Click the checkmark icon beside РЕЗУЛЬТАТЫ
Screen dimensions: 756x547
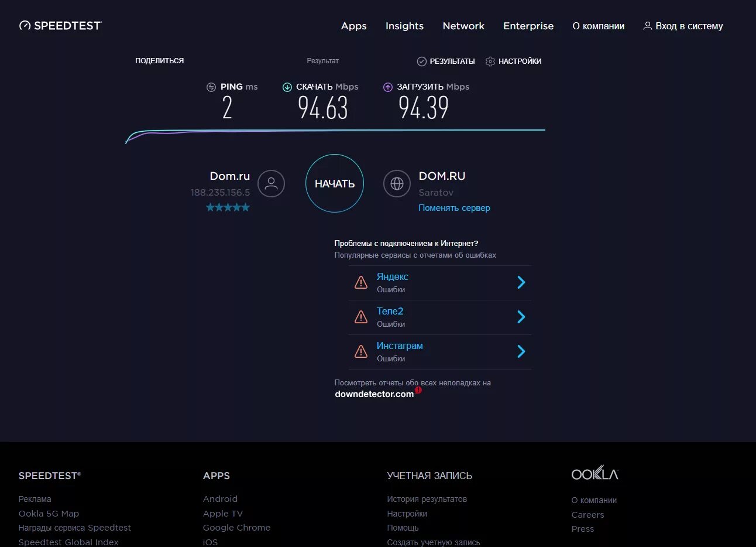coord(421,61)
